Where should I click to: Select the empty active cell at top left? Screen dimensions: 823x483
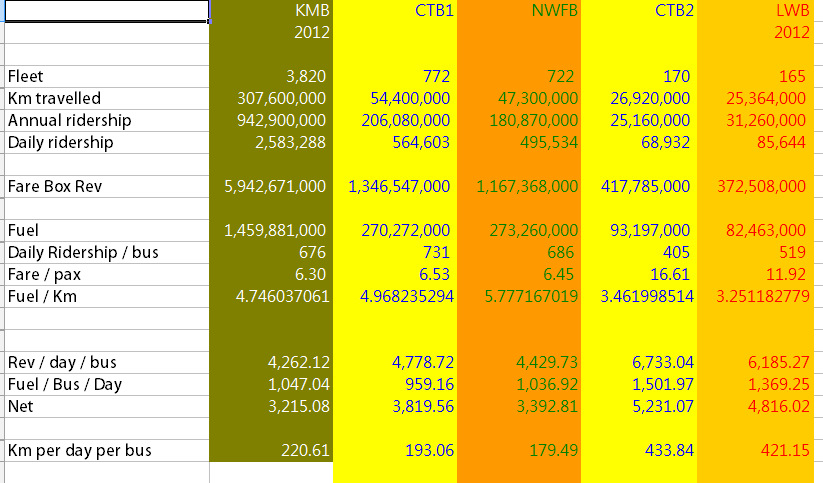click(x=107, y=11)
